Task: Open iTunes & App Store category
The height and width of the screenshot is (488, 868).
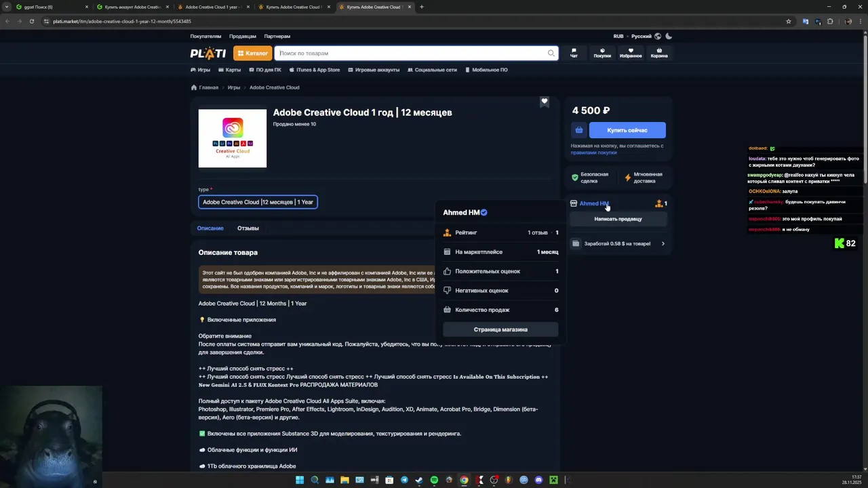Action: pos(315,70)
